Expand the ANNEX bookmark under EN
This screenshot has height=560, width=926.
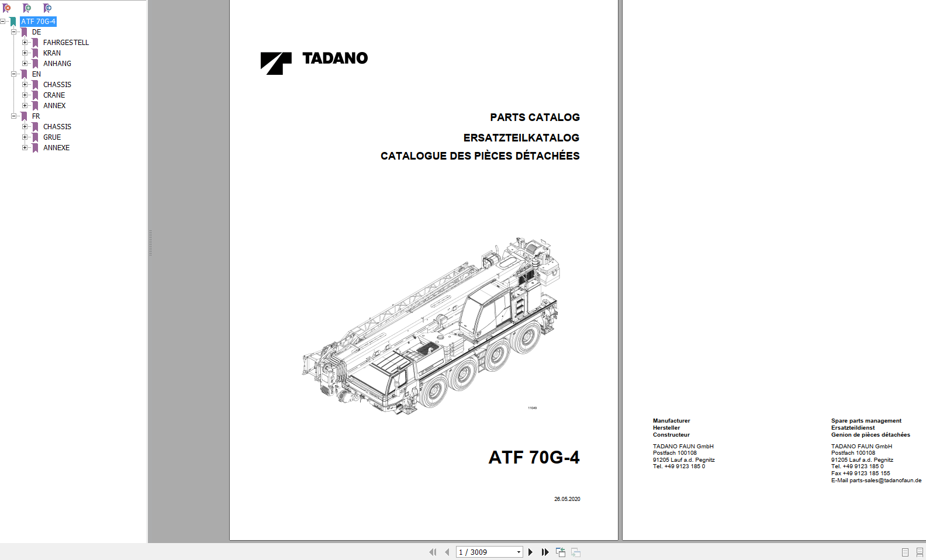tap(25, 106)
